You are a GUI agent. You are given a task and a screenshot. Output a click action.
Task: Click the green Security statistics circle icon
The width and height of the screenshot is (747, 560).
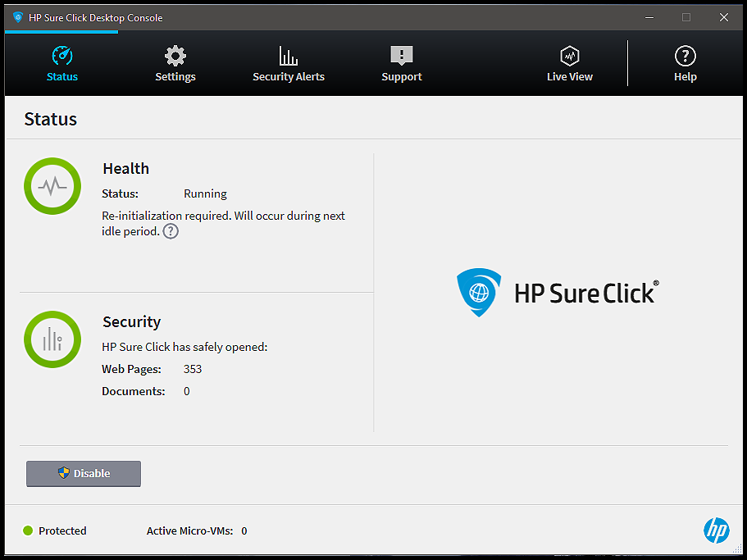click(x=52, y=339)
